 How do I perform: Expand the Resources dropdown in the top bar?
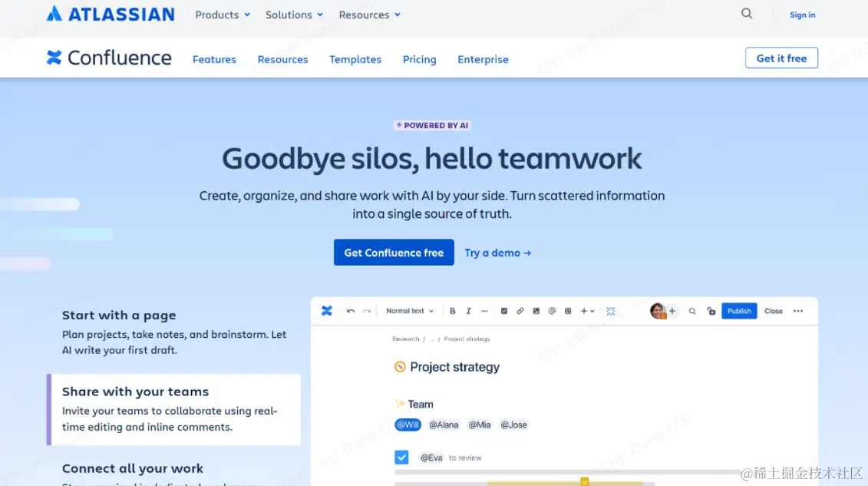[x=370, y=15]
